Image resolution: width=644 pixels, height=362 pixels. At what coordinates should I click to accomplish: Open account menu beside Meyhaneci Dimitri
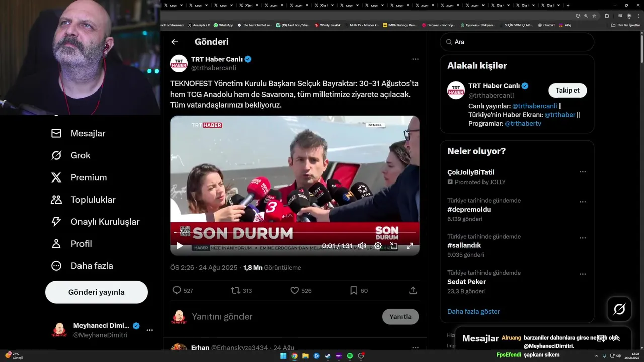coord(149,330)
